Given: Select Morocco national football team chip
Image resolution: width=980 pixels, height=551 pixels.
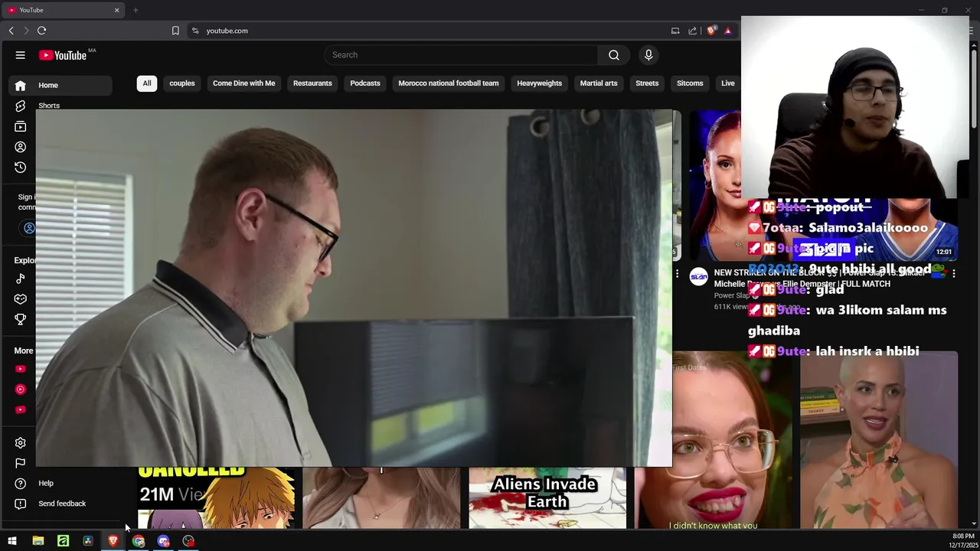Looking at the screenshot, I should [x=449, y=83].
